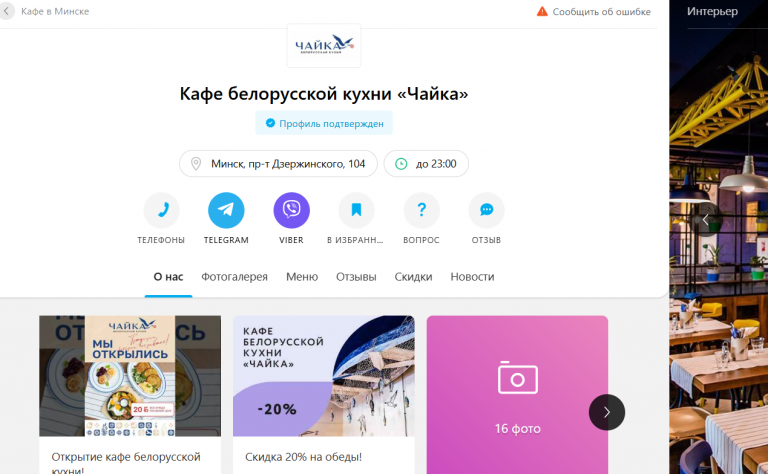Click the TELEGRAM label

point(226,240)
